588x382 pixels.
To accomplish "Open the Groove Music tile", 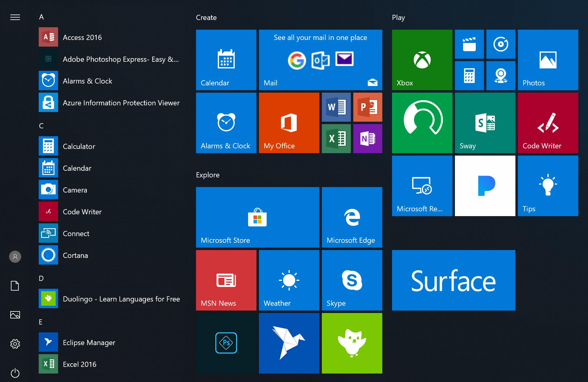I will (x=501, y=44).
